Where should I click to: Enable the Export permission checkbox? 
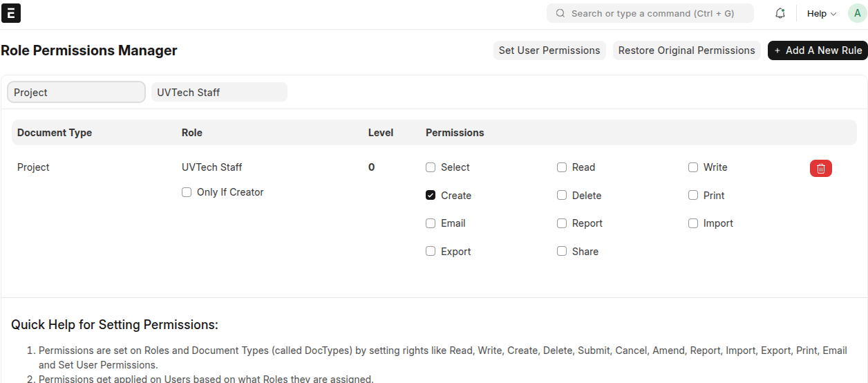(431, 252)
